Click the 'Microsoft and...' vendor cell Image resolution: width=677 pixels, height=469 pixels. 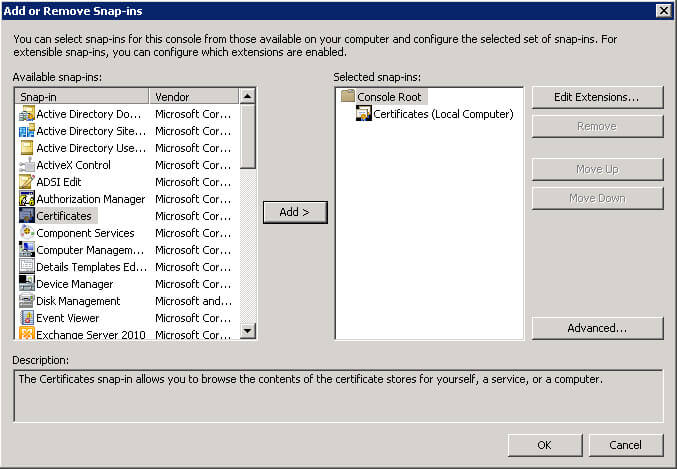[x=193, y=301]
